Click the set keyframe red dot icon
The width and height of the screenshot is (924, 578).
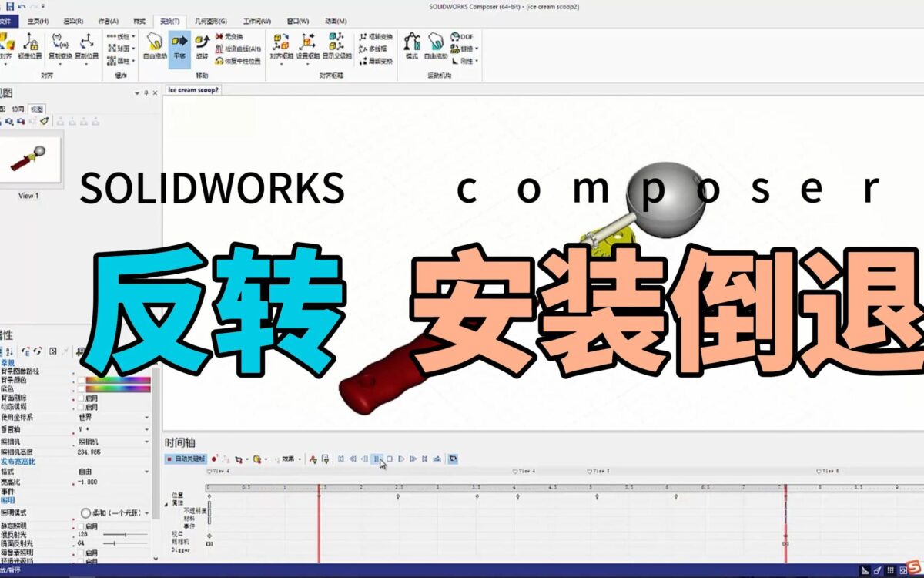coord(214,459)
